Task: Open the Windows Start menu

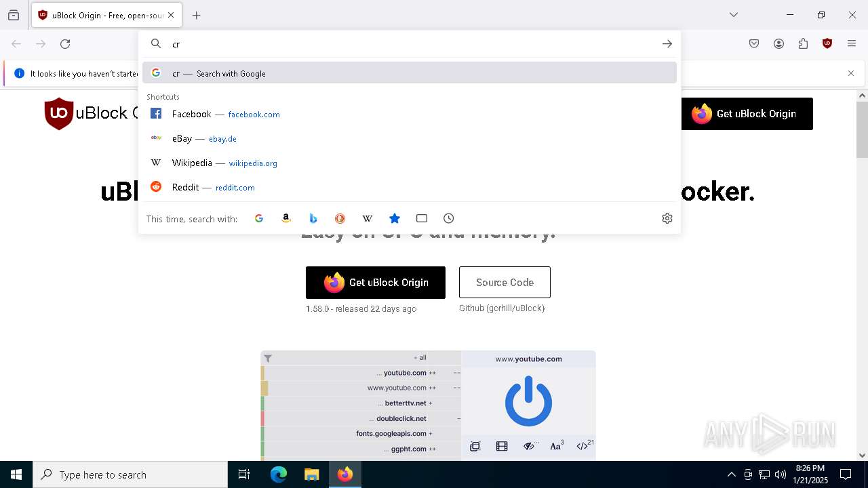Action: coord(16,474)
